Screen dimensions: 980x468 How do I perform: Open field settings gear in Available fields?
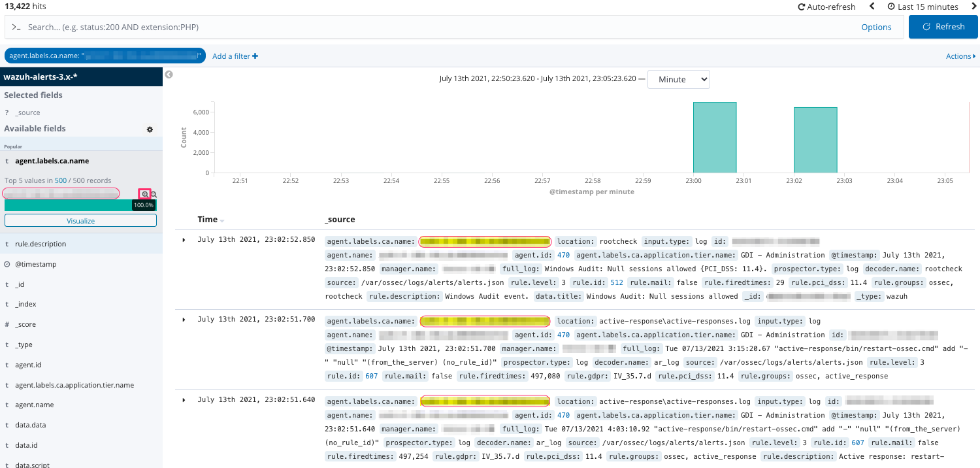point(150,129)
